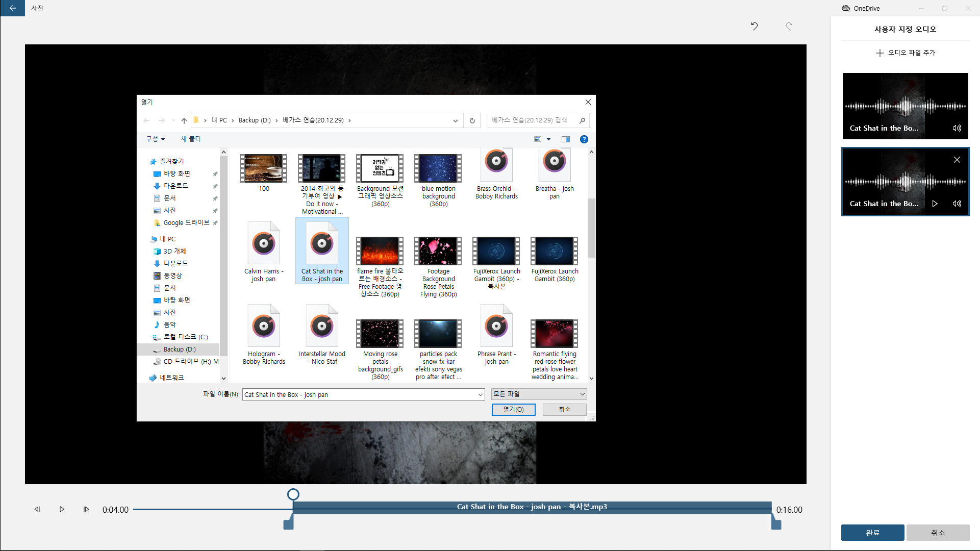Go up one folder level
The width and height of the screenshot is (980, 551).
[184, 121]
